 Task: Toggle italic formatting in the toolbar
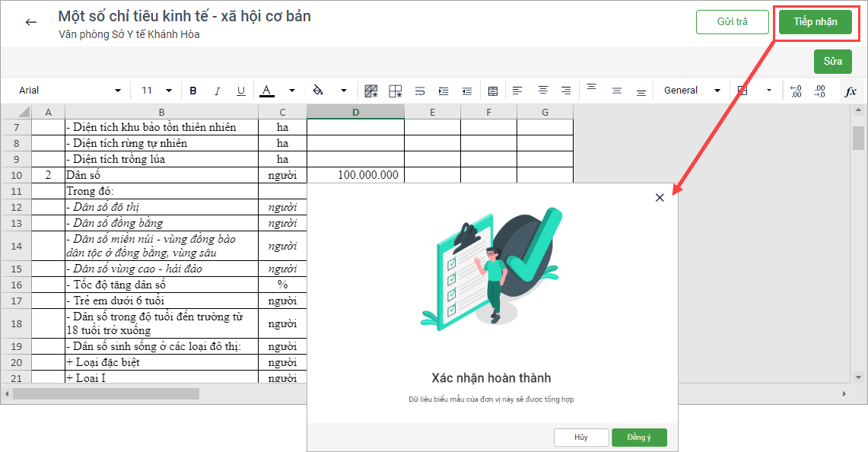point(217,91)
